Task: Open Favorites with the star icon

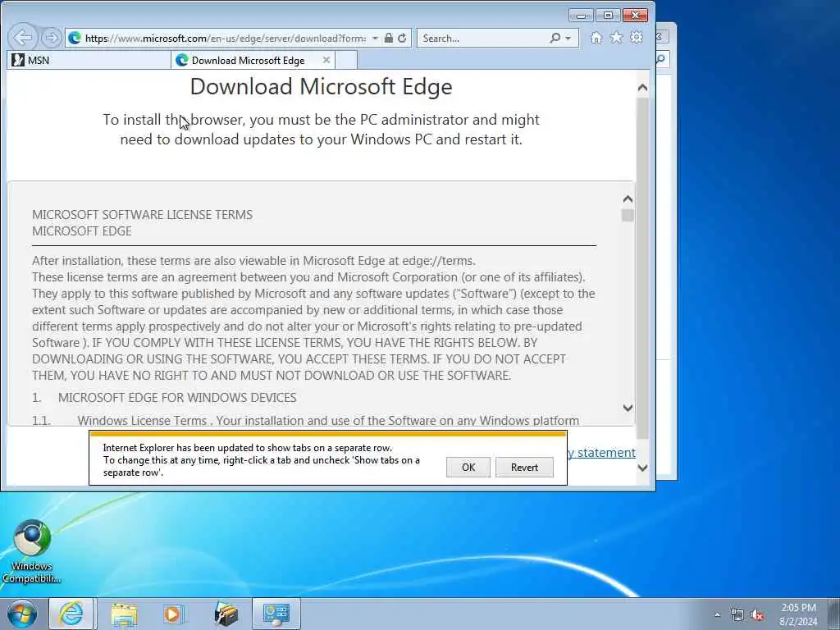Action: click(x=616, y=38)
